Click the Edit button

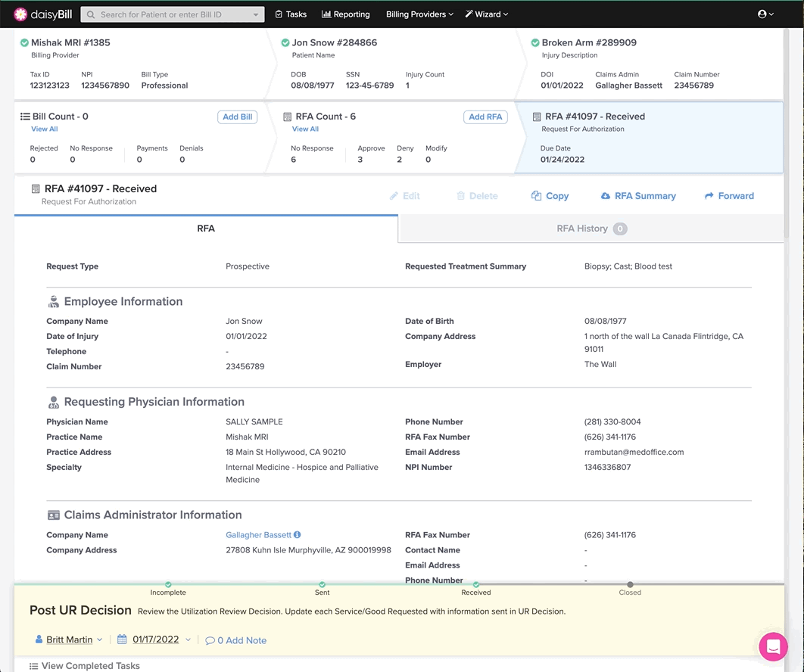(404, 196)
